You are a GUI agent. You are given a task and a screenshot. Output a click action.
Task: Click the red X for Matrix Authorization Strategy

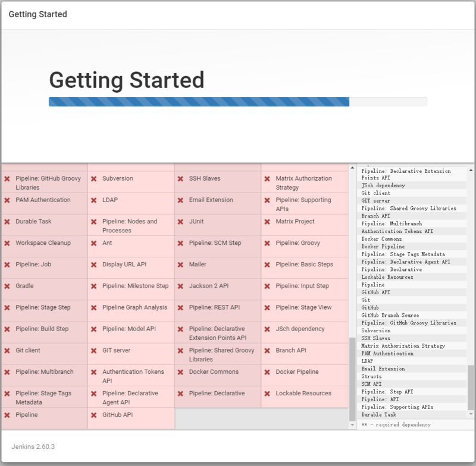[268, 178]
